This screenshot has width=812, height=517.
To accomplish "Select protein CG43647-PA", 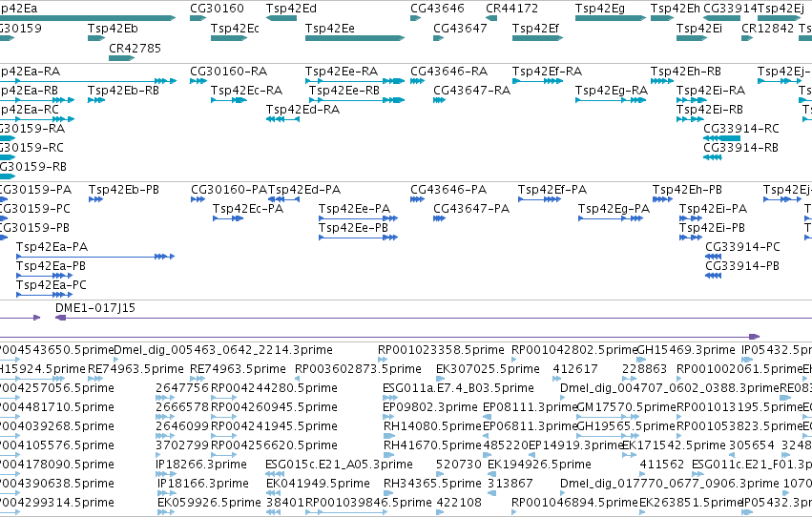I will pos(471,209).
